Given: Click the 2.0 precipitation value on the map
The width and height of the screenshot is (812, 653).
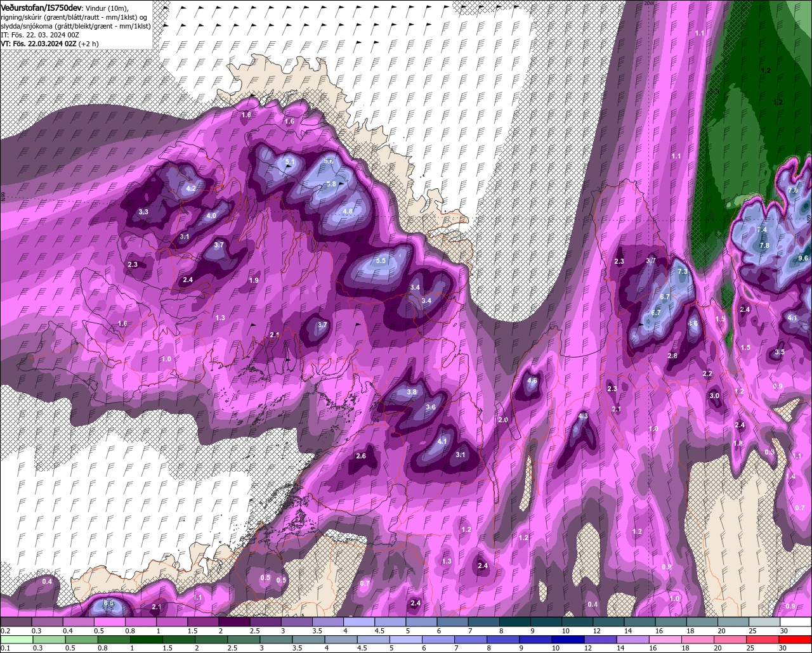Looking at the screenshot, I should (x=503, y=420).
